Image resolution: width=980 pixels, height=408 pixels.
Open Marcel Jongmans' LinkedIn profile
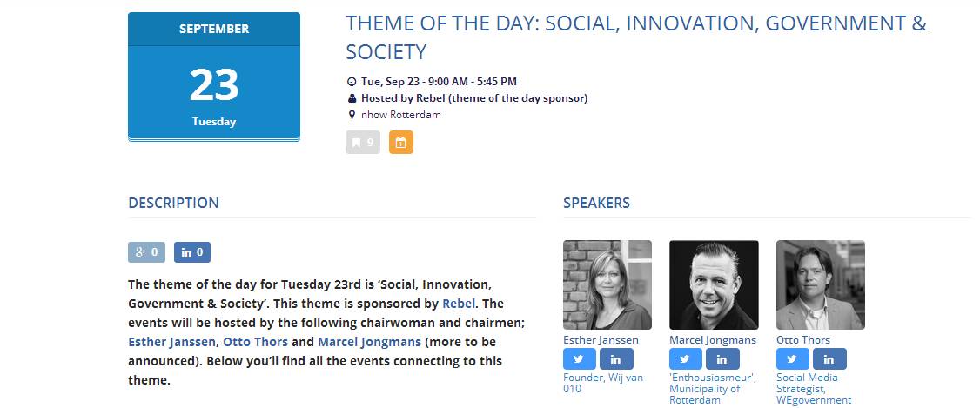(722, 358)
